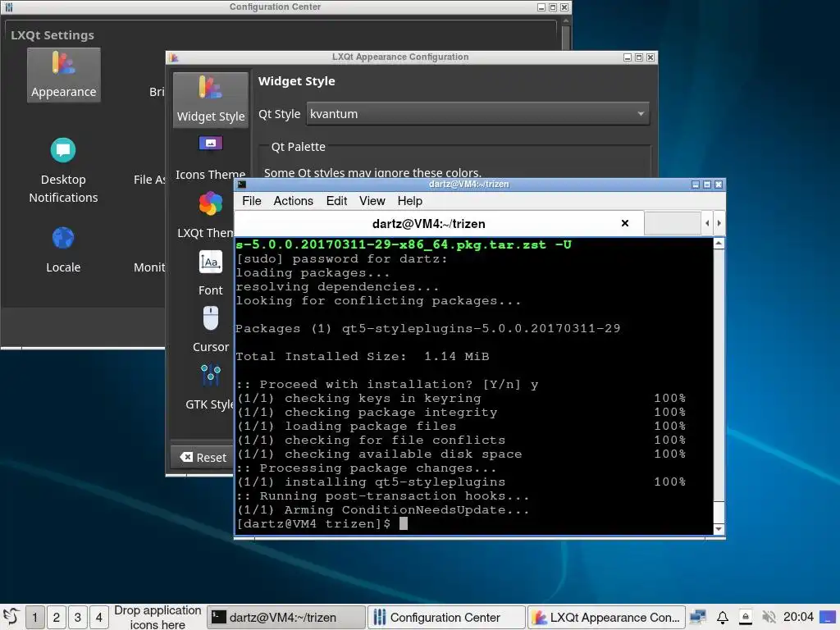Open the terminal Edit menu

[336, 201]
